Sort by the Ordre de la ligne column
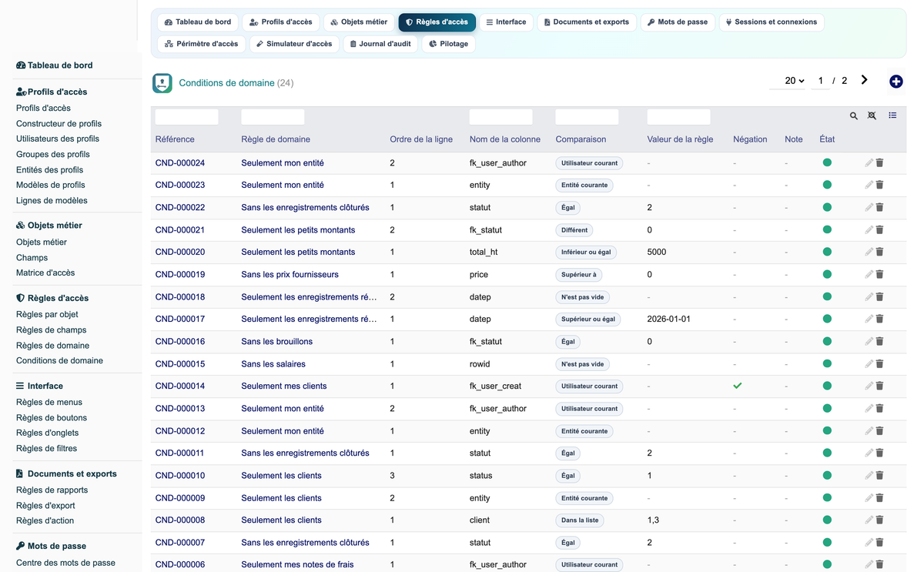924x572 pixels. point(421,139)
